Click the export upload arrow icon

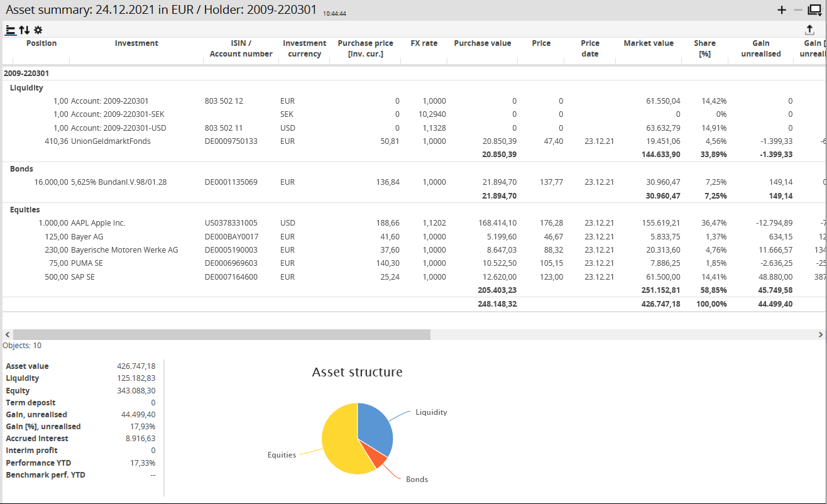click(809, 30)
